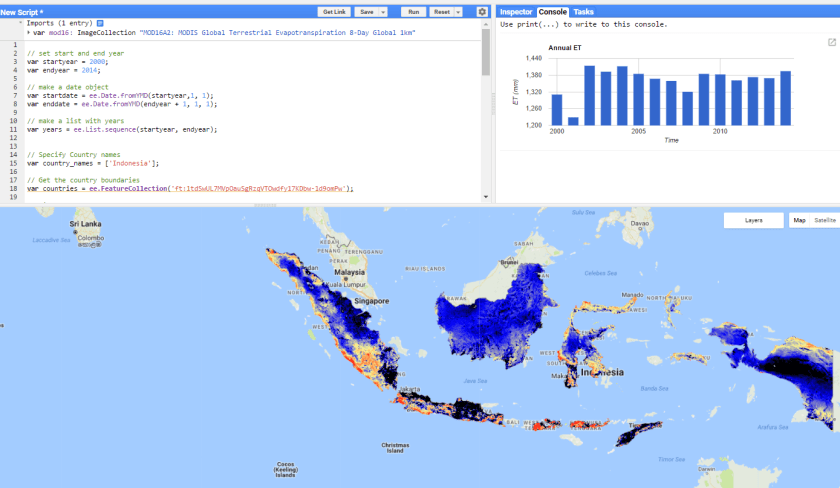This screenshot has width=840, height=488.
Task: Click the Get Link button
Action: pyautogui.click(x=333, y=12)
